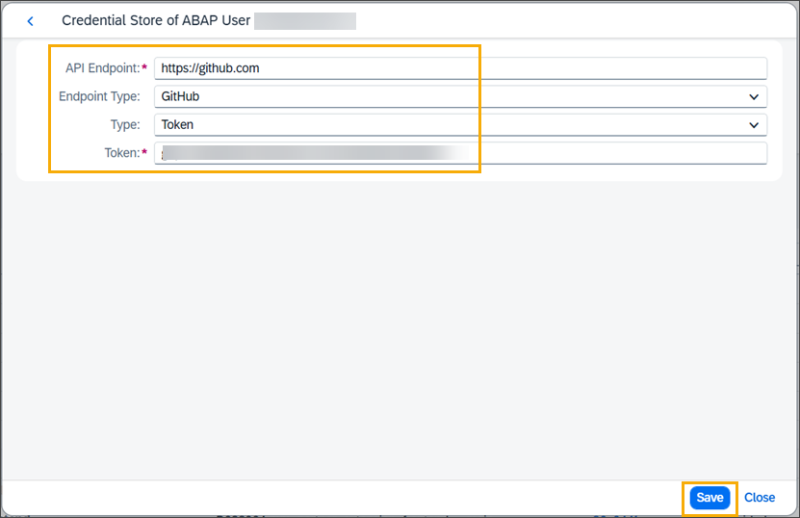Select the Type field label
This screenshot has height=518, width=800.
click(124, 125)
